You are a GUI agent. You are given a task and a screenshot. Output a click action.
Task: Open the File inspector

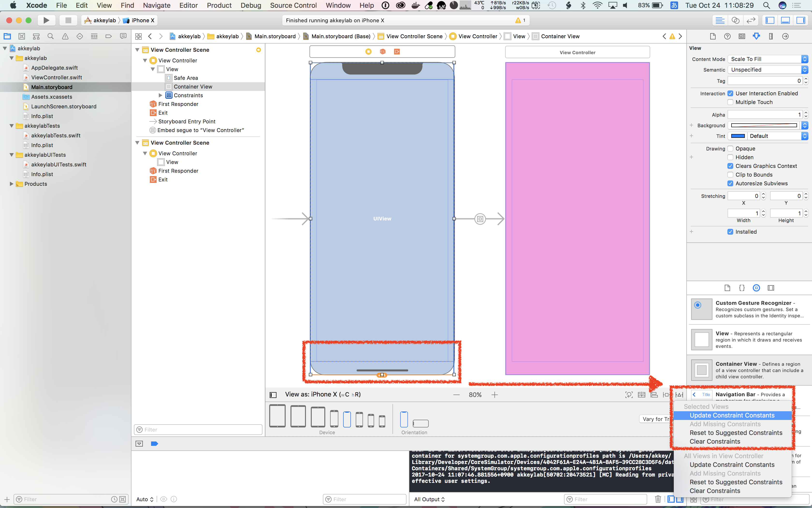pos(713,36)
